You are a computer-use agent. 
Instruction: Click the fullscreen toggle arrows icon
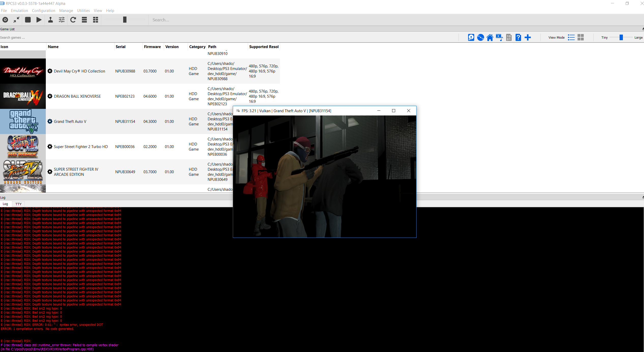pos(17,20)
